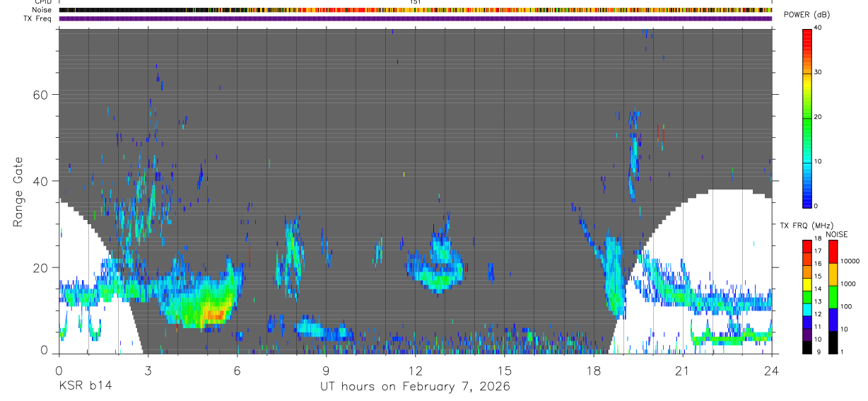
Task: Click the amber 1000–10000 NOISE legend swatch
Action: 833,274
